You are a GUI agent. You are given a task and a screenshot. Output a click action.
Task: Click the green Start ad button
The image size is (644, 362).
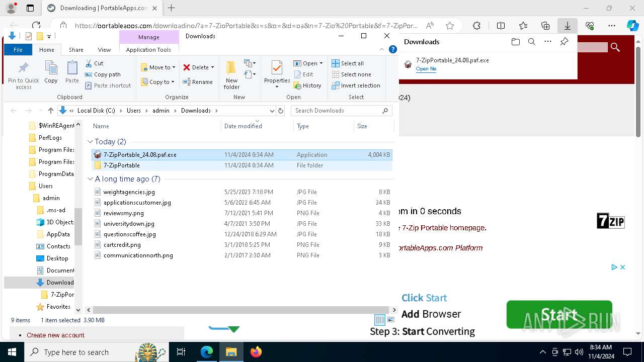(559, 315)
